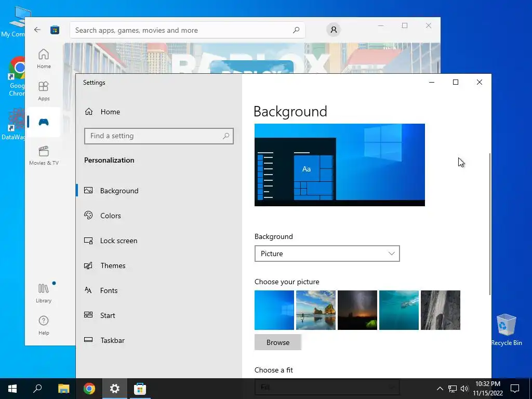This screenshot has width=532, height=399.
Task: Open Apps in Microsoft Store sidebar
Action: pyautogui.click(x=44, y=91)
